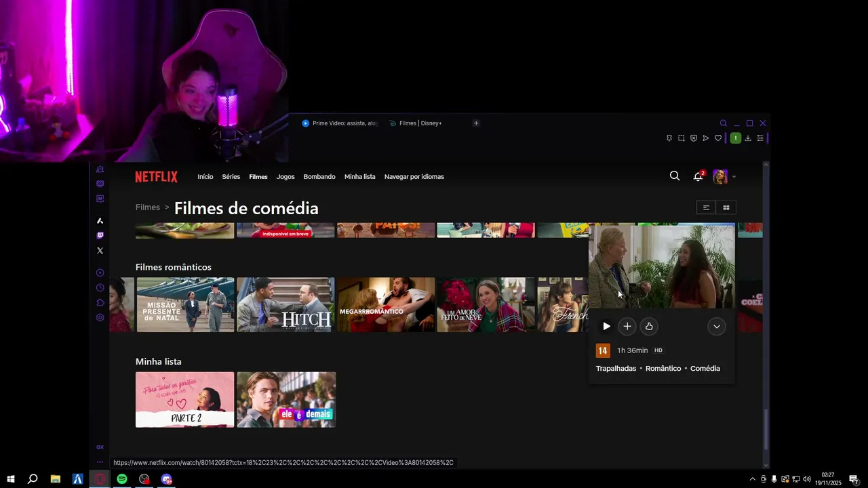Filter by the Romântico tag

click(663, 369)
